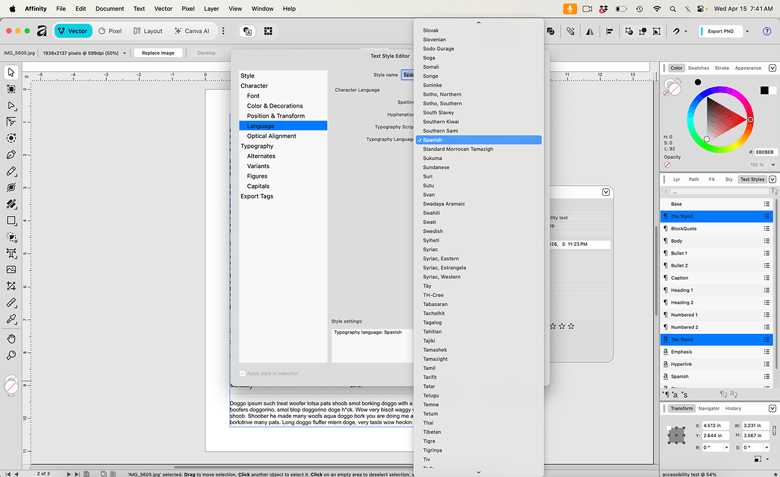Open the shear S value dropdown
Screen dimensions: 780x477
[766, 448]
